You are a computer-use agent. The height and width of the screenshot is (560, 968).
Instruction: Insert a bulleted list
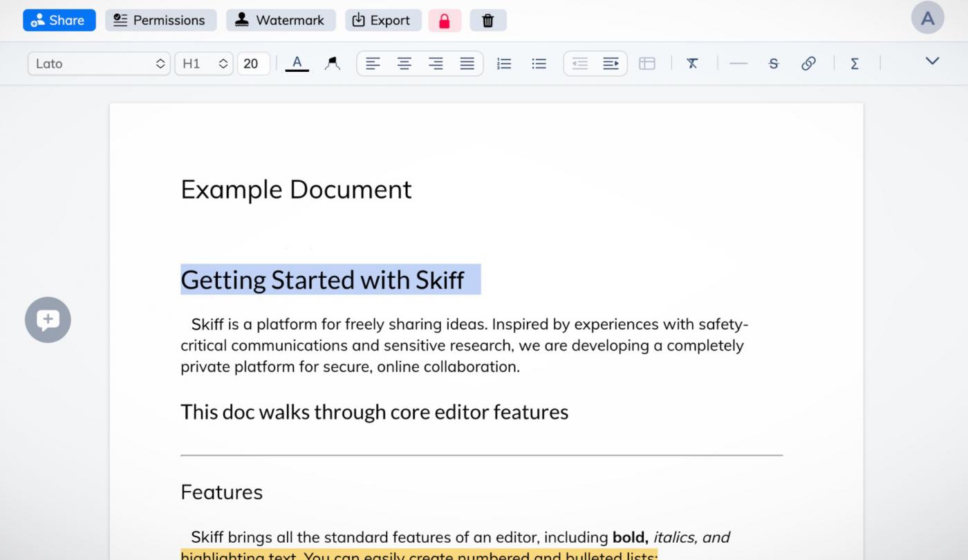539,64
